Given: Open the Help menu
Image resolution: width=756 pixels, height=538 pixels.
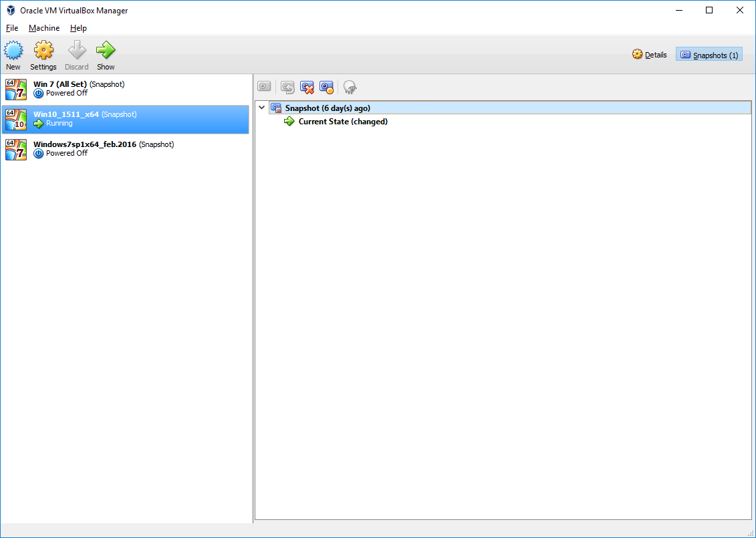Looking at the screenshot, I should click(79, 28).
